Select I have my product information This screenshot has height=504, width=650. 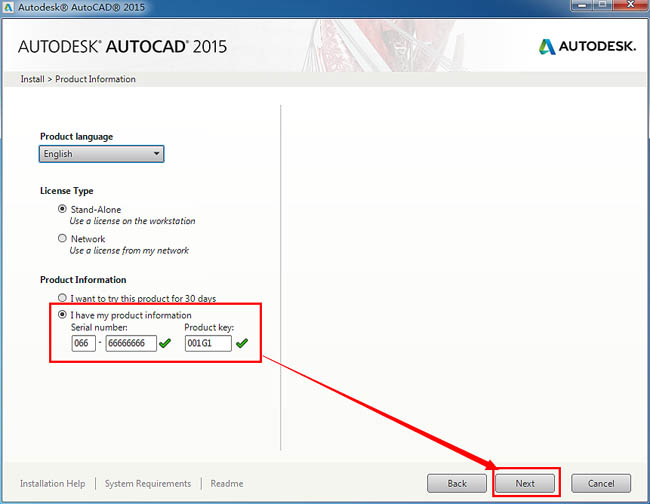coord(62,315)
